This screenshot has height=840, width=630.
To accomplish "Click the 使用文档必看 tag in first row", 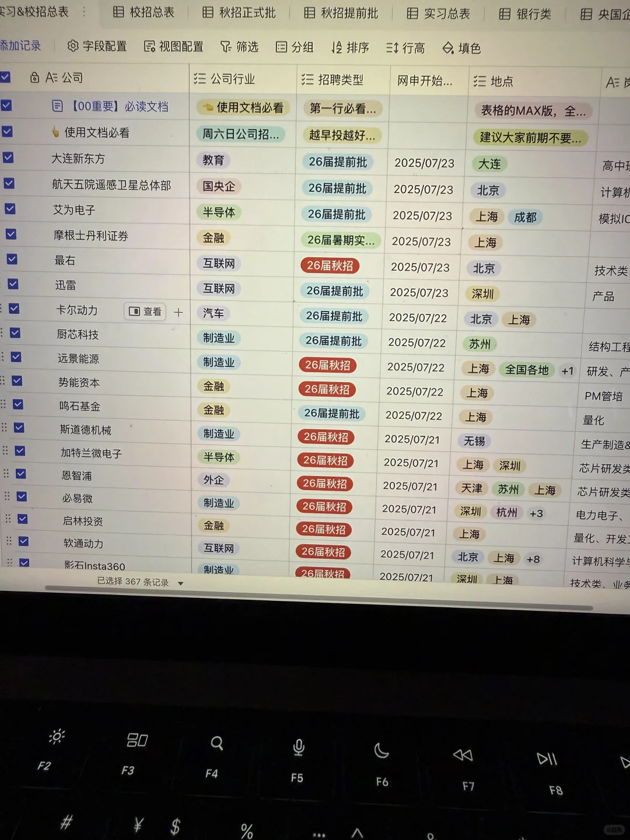I will tap(243, 107).
